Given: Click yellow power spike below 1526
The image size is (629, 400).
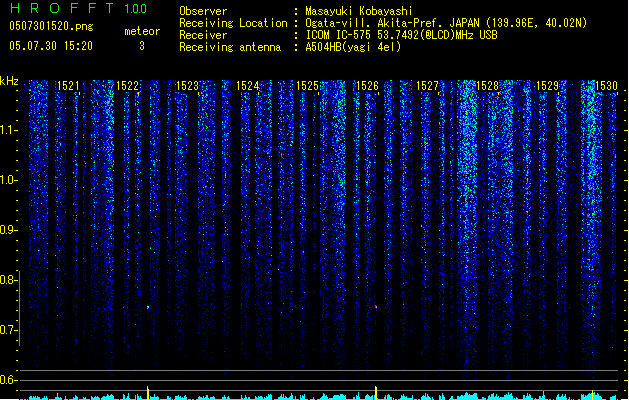Looking at the screenshot, I should click(376, 393).
